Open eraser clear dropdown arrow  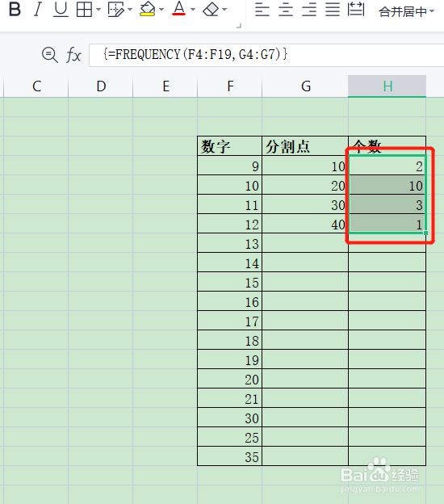click(224, 10)
